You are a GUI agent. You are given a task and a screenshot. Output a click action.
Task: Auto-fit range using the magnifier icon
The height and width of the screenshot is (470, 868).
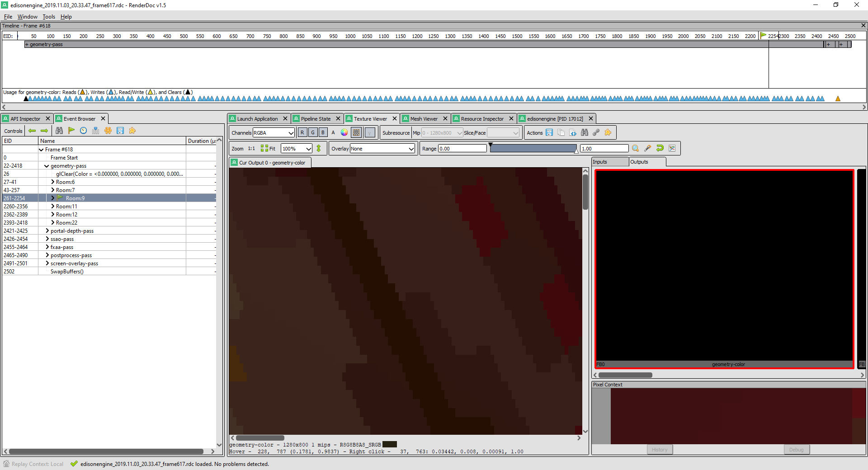click(635, 148)
